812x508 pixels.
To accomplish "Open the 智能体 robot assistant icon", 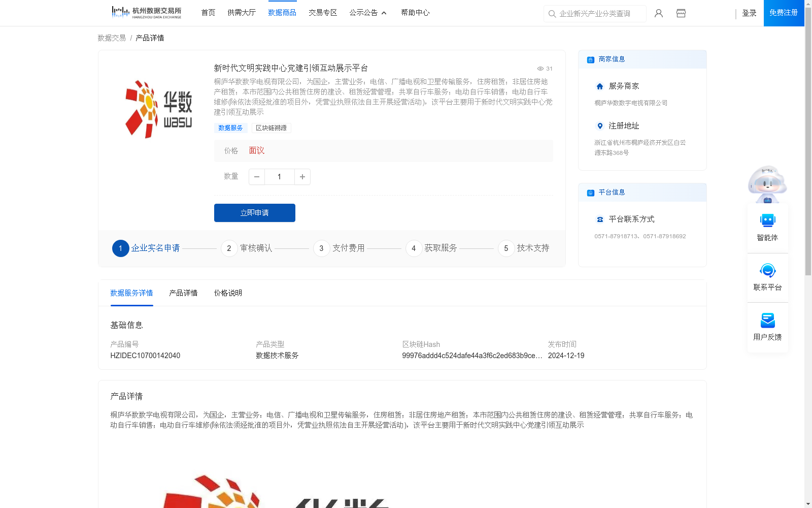I will [x=768, y=220].
